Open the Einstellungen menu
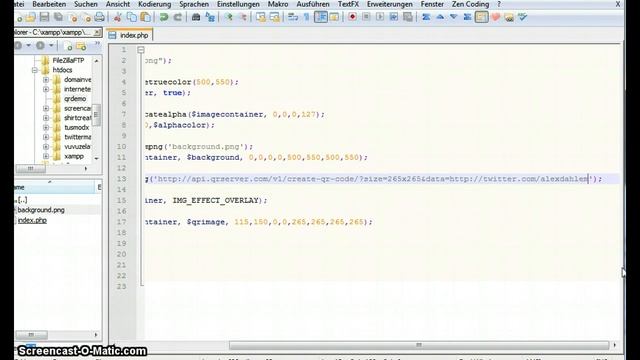Viewport: 640px width, 360px height. pos(238,4)
